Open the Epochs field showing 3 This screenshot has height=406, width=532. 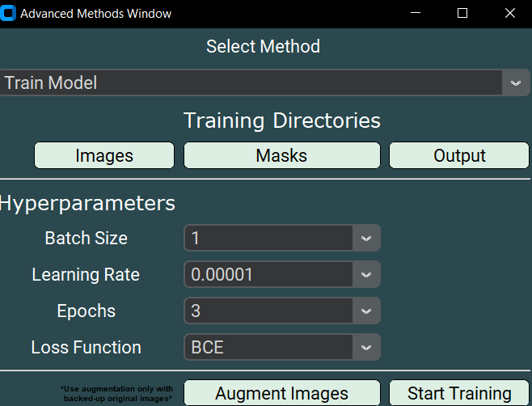click(268, 311)
